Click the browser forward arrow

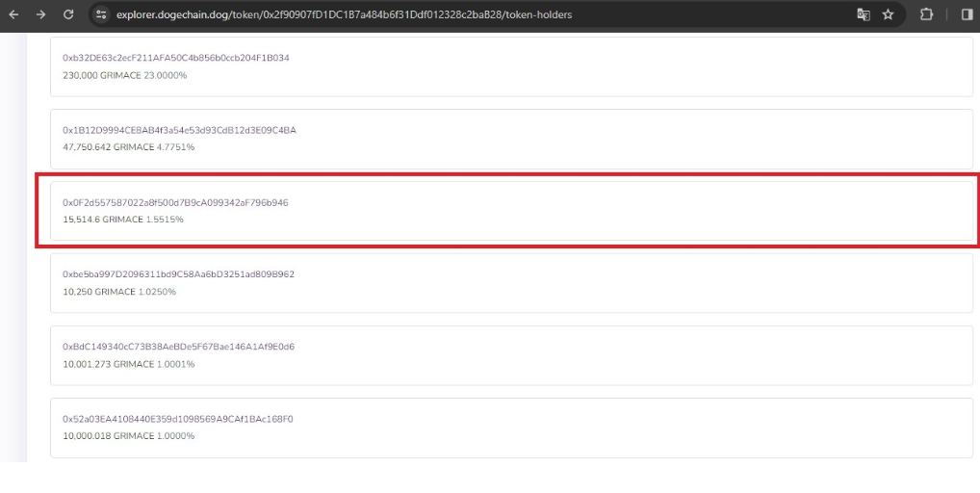tap(40, 15)
